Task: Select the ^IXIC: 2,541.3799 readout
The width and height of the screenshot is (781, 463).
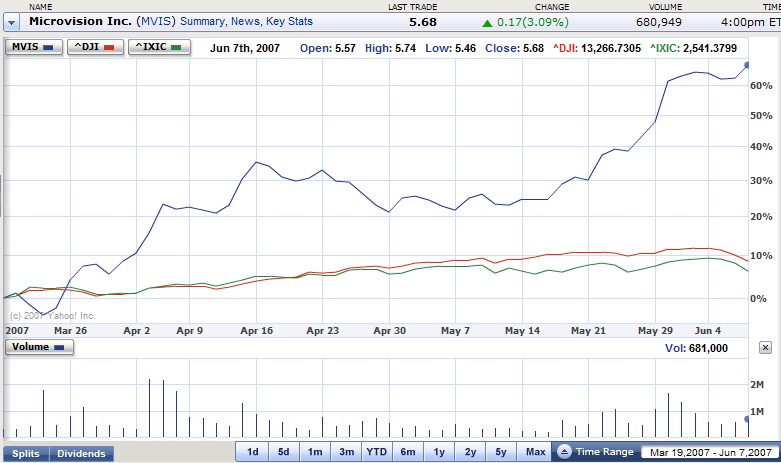Action: [693, 48]
